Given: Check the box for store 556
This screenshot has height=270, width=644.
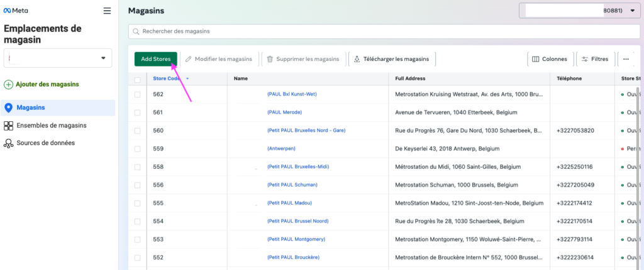Looking at the screenshot, I should pyautogui.click(x=138, y=185).
